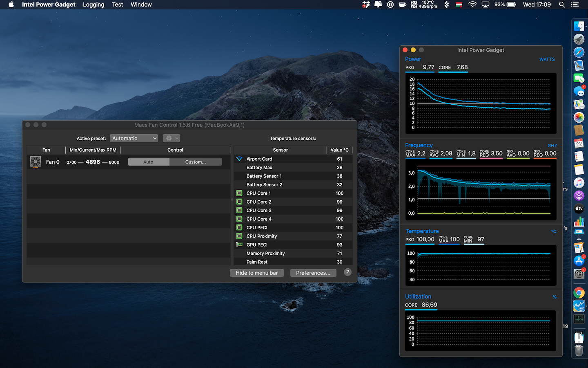Screen dimensions: 588x368
Task: Select the Battery Sensor 1 row
Action: (x=293, y=176)
